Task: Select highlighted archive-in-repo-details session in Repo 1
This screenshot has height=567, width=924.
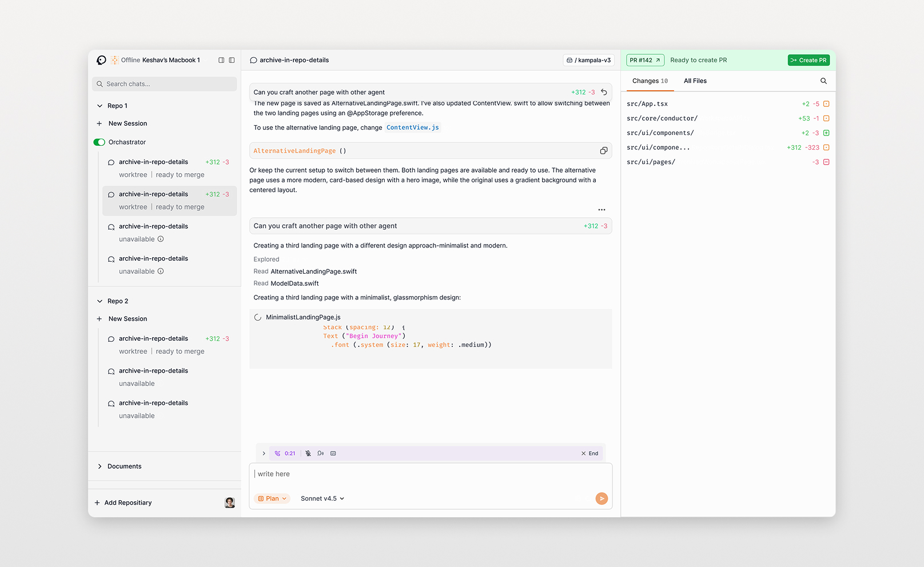Action: tap(170, 201)
